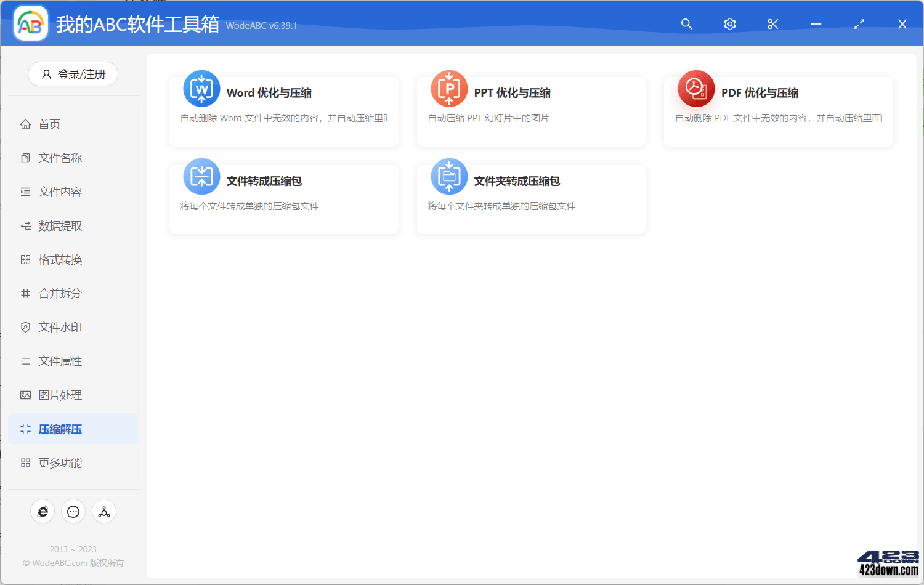Click the 文件转成压缩包 tool icon
Viewport: 924px width, 585px height.
click(x=201, y=176)
